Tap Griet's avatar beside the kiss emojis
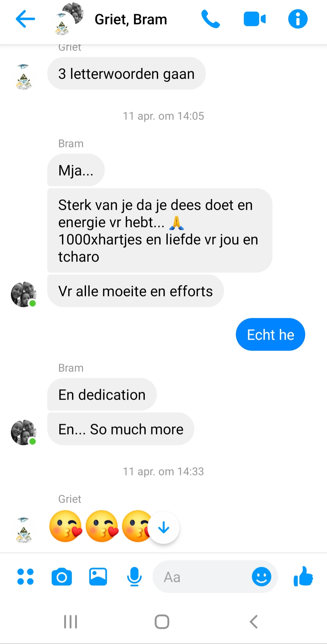 pos(24,530)
